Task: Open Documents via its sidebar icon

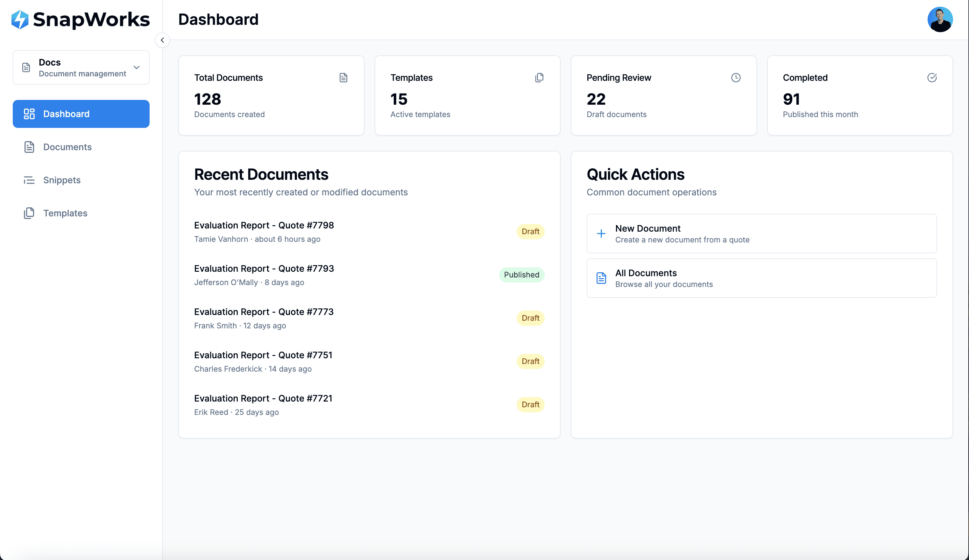Action: [x=29, y=147]
